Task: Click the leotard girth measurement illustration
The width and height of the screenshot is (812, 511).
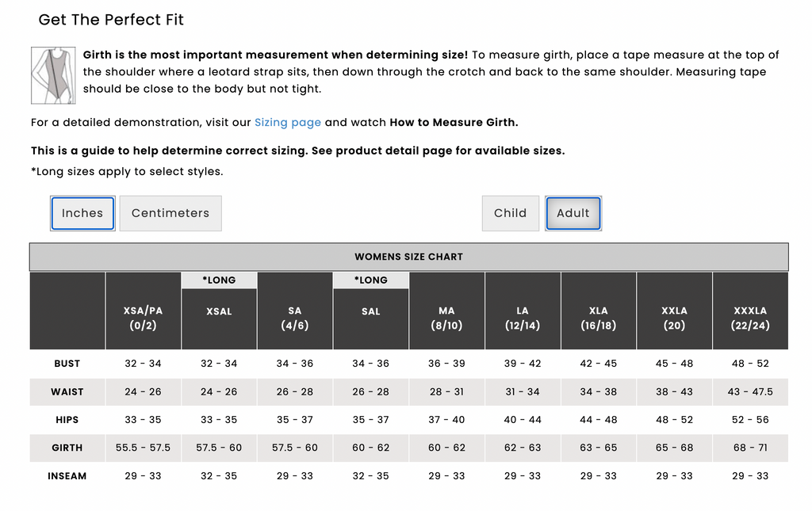Action: (53, 75)
